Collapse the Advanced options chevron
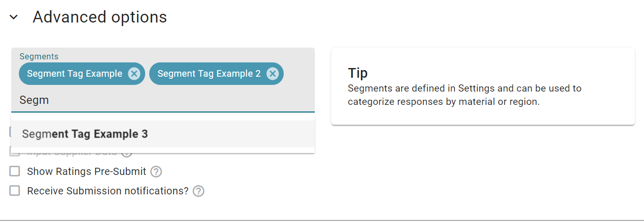The image size is (644, 223). coord(14,17)
